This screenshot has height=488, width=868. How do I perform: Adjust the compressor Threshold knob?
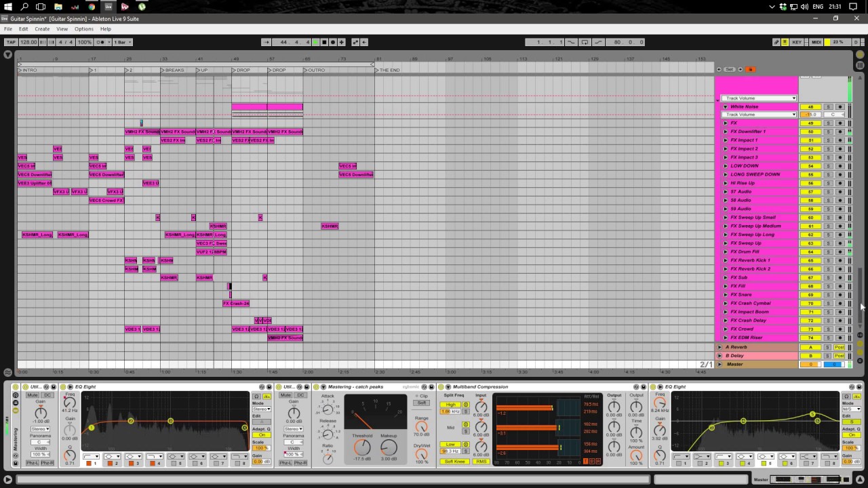tap(362, 447)
